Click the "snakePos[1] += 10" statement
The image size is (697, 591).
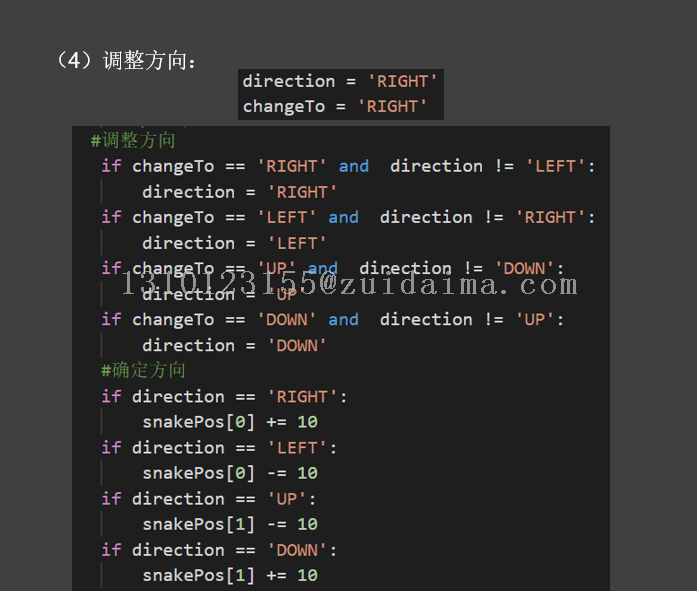point(229,575)
